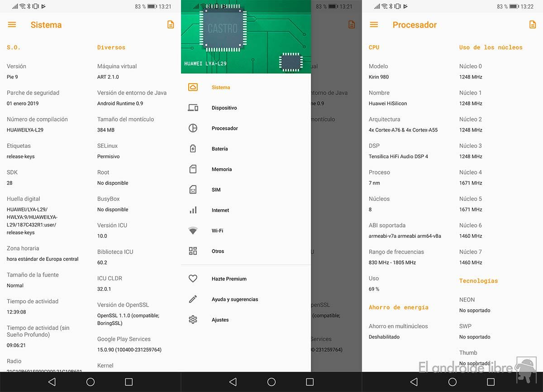Screen dimensions: 543x392
Task: Open the hamburger menu on Procesador screen
Action: pyautogui.click(x=374, y=25)
